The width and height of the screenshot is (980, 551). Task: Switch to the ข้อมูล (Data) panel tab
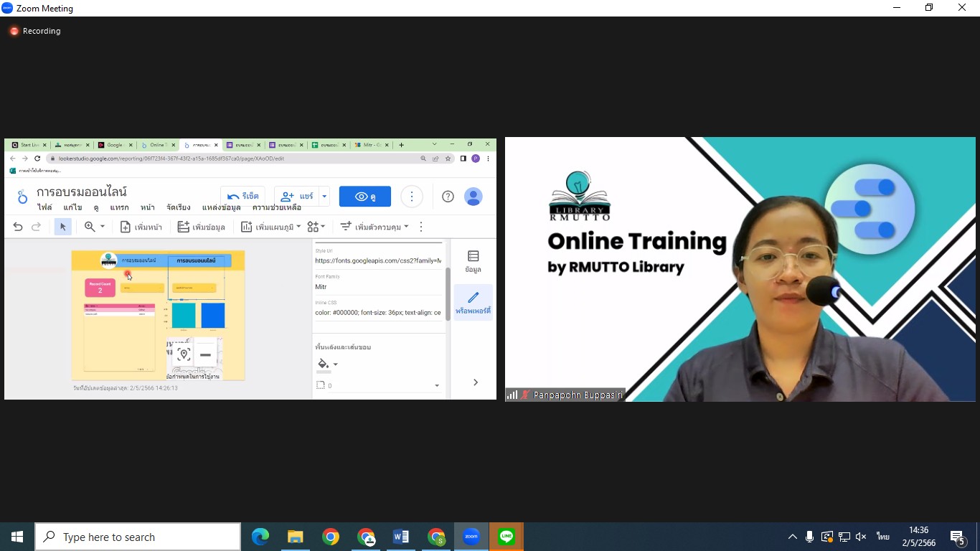473,261
